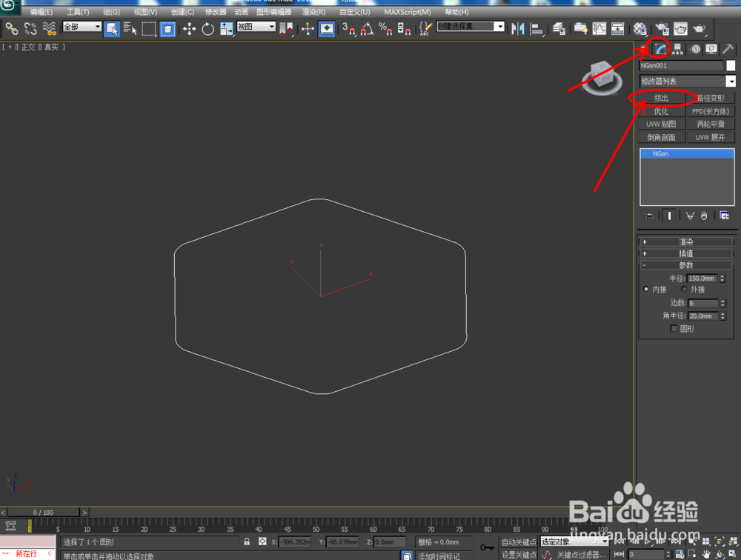The width and height of the screenshot is (741, 560).
Task: Open the 工具(T) menu
Action: point(78,12)
